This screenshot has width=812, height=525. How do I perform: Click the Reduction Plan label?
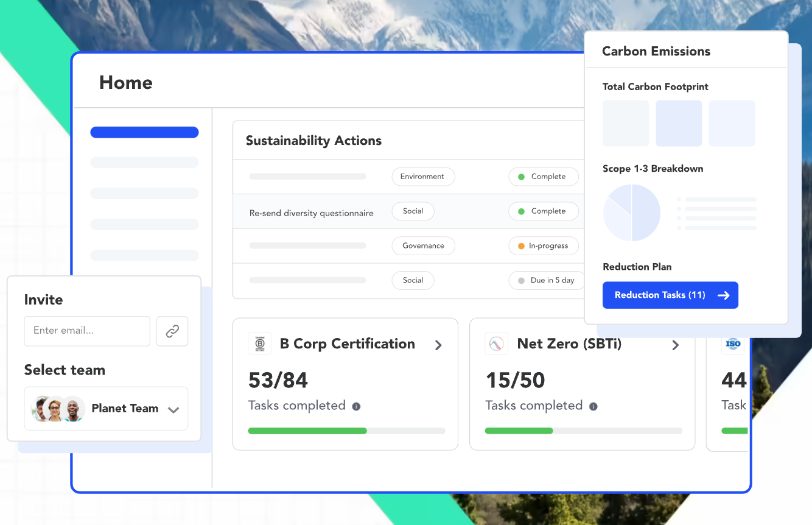point(637,267)
